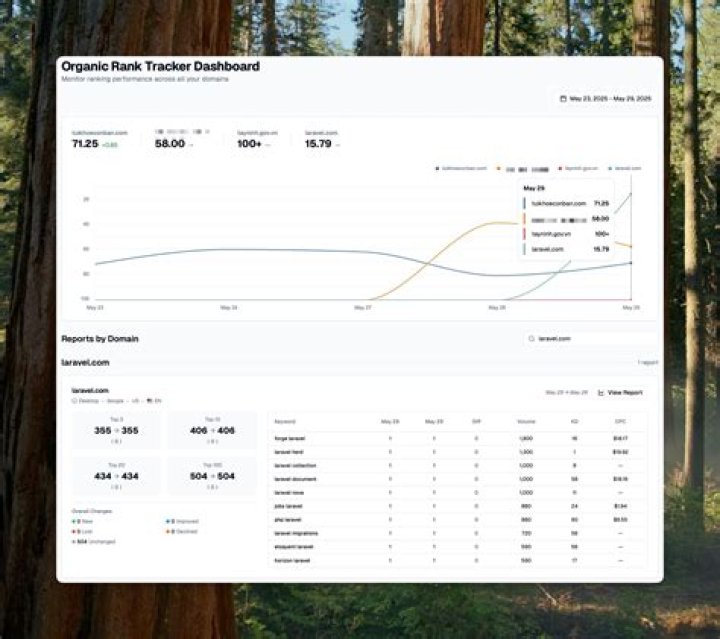Select the Top 100 rankings card
Image resolution: width=720 pixels, height=639 pixels.
[212, 475]
